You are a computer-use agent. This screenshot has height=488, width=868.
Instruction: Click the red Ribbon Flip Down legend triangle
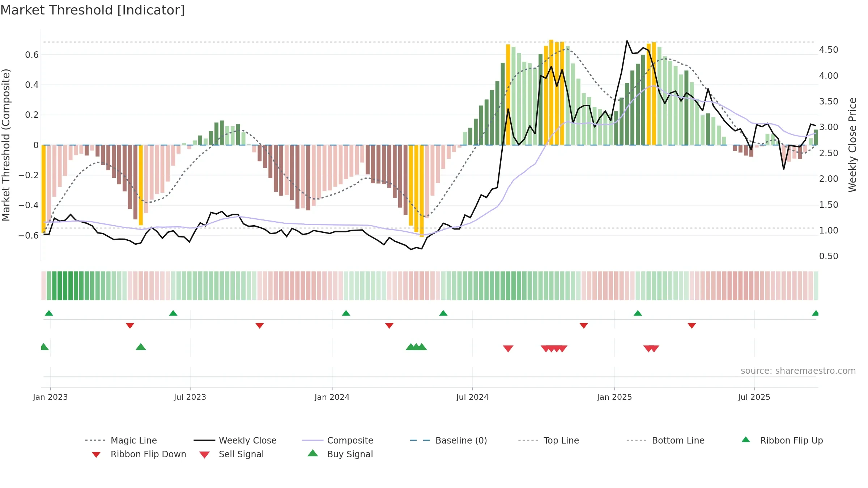click(x=96, y=455)
